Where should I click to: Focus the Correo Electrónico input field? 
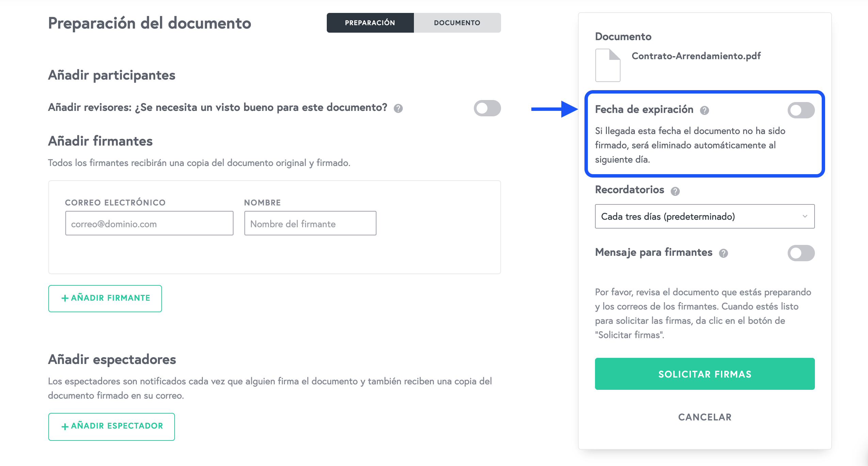149,223
